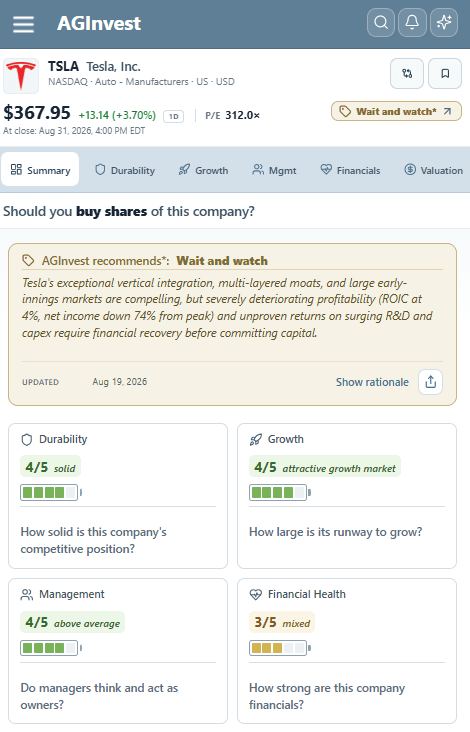Expand Show rationale
The width and height of the screenshot is (470, 732).
click(x=372, y=382)
